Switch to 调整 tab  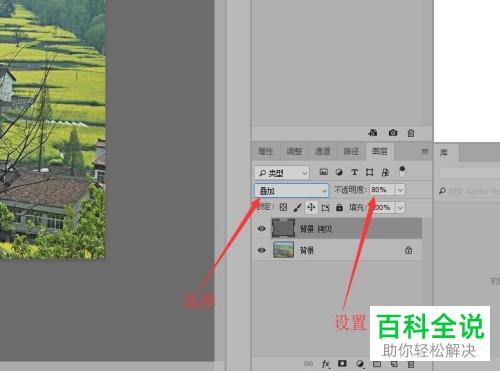(294, 151)
